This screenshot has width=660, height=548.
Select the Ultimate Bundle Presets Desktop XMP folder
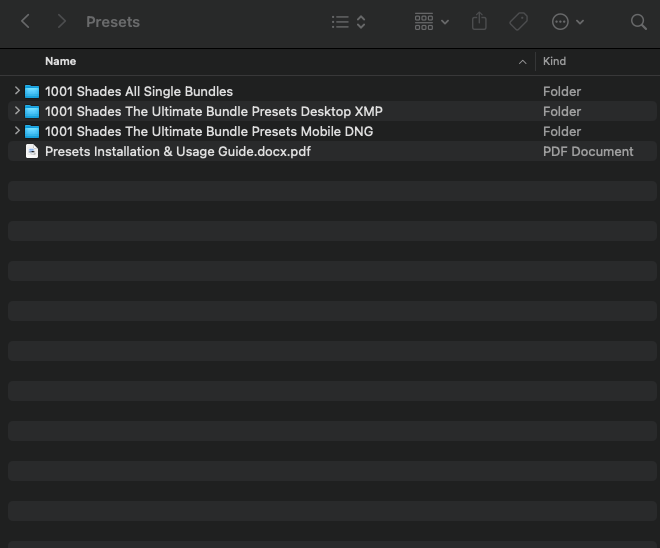pyautogui.click(x=213, y=111)
